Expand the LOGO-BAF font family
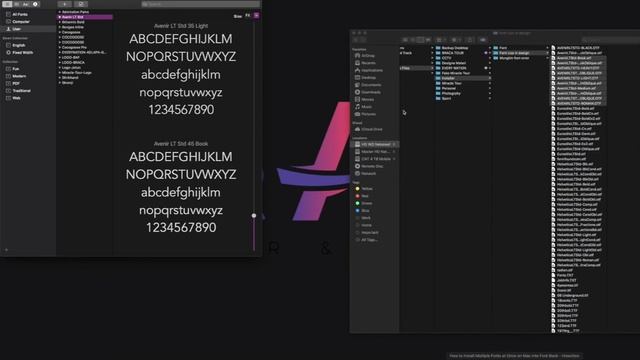 60,58
